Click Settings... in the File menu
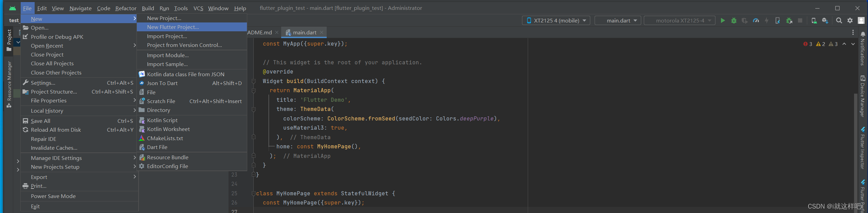The width and height of the screenshot is (868, 213). (79, 83)
